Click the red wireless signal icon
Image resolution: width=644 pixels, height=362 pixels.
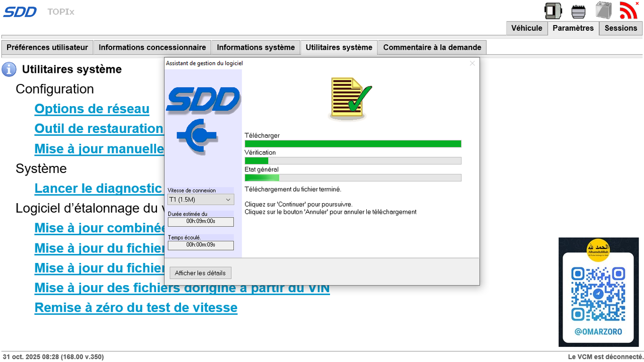pyautogui.click(x=628, y=10)
